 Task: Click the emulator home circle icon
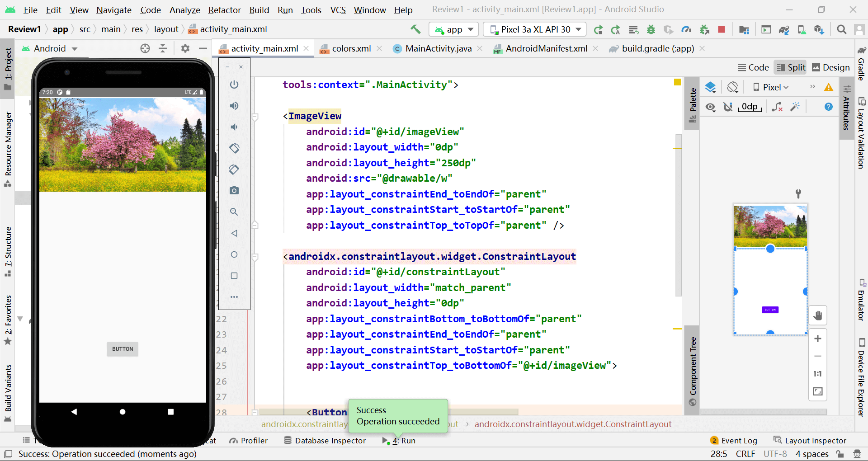234,254
